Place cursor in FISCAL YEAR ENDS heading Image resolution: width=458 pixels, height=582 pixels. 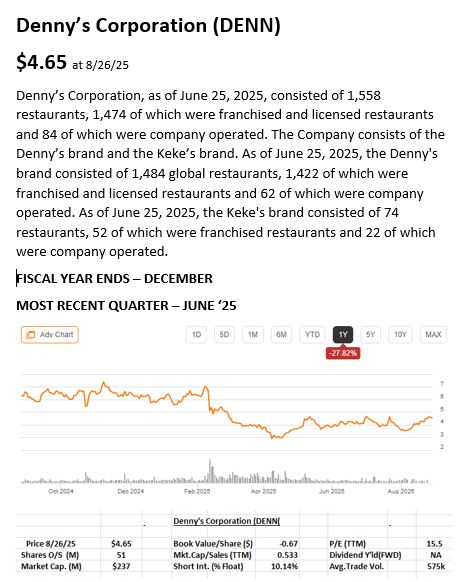click(114, 278)
